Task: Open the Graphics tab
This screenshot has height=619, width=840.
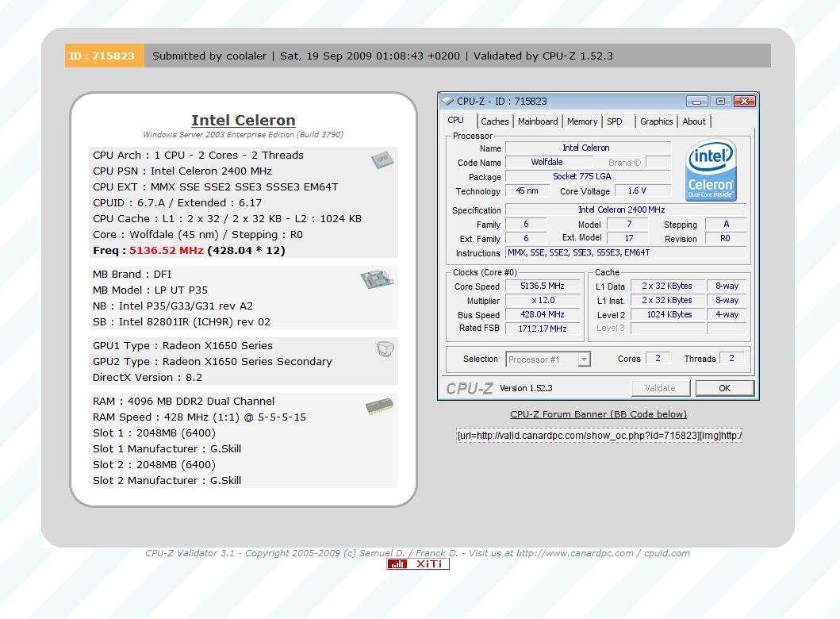Action: pyautogui.click(x=656, y=121)
